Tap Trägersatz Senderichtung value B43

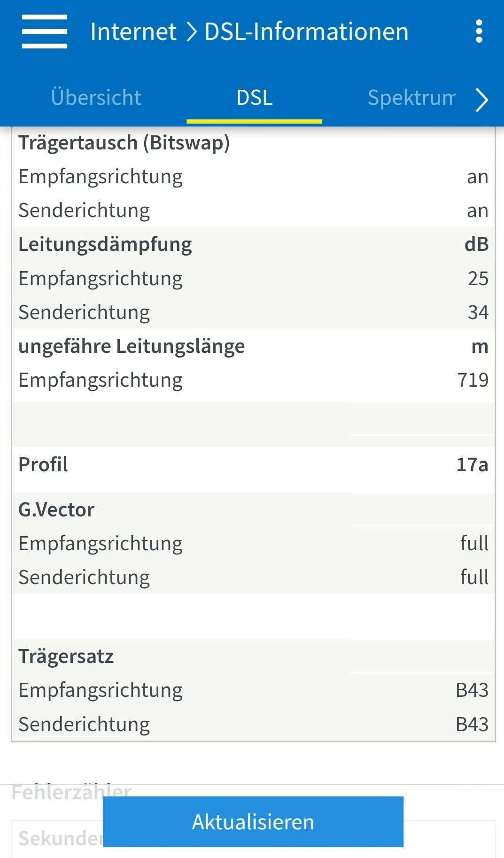point(472,724)
